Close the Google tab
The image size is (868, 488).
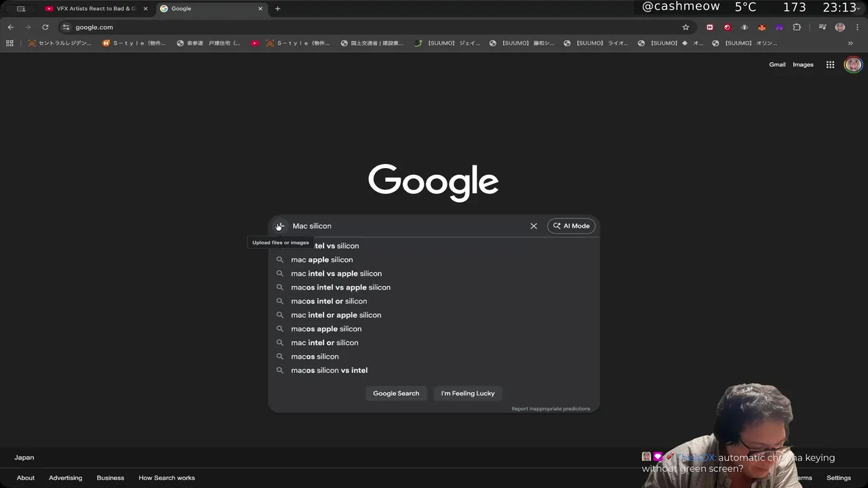pyautogui.click(x=260, y=9)
